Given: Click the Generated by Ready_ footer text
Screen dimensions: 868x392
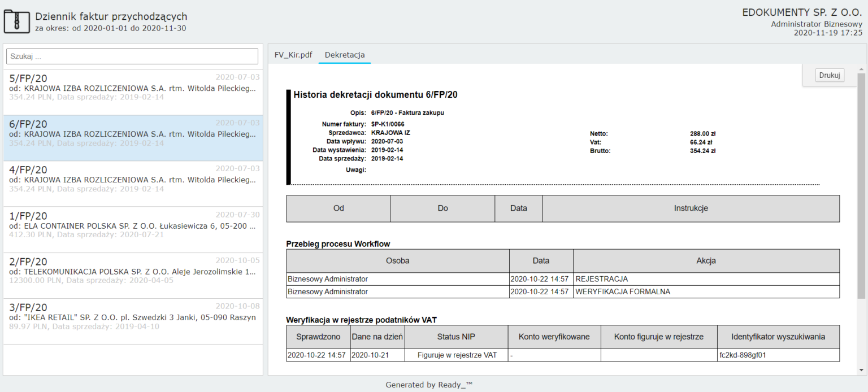Looking at the screenshot, I should pyautogui.click(x=429, y=385).
